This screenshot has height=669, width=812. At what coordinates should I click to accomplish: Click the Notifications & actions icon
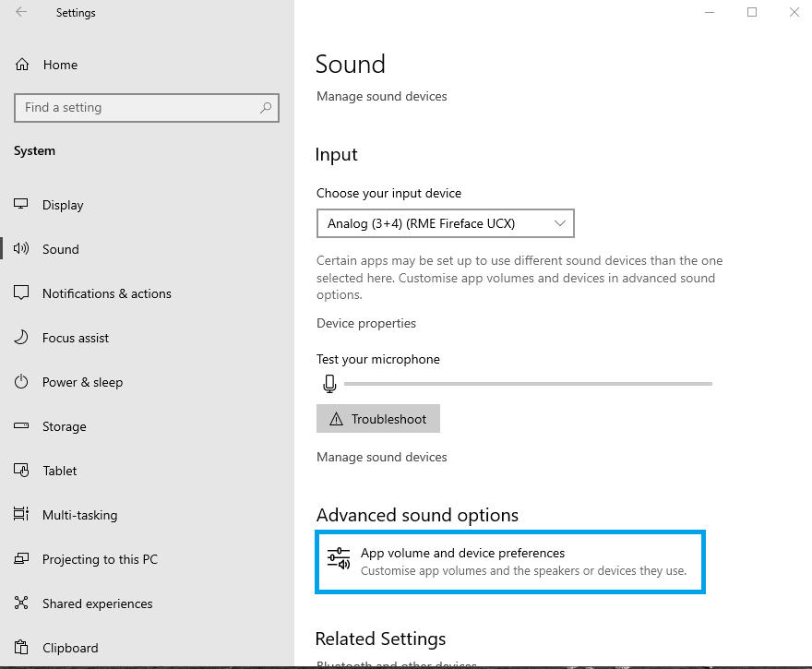tap(22, 293)
